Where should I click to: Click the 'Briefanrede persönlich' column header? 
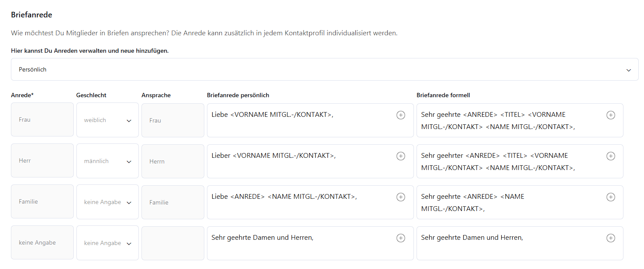pos(238,95)
